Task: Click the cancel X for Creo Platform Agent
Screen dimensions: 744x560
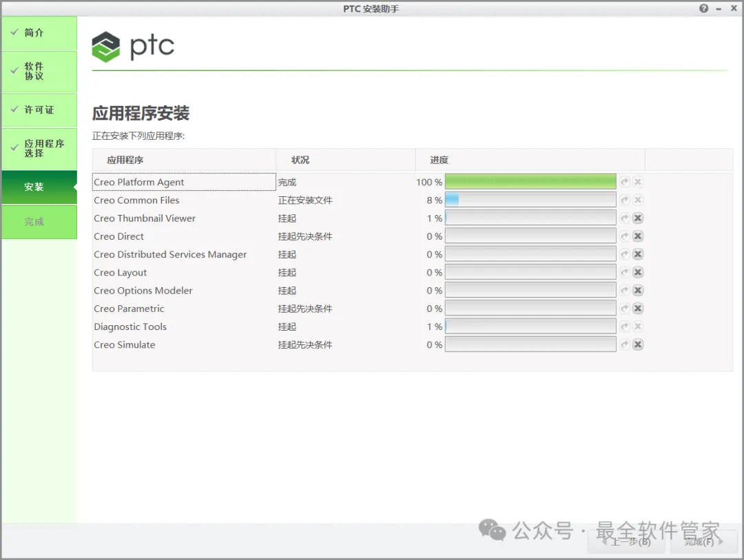Action: pyautogui.click(x=638, y=182)
